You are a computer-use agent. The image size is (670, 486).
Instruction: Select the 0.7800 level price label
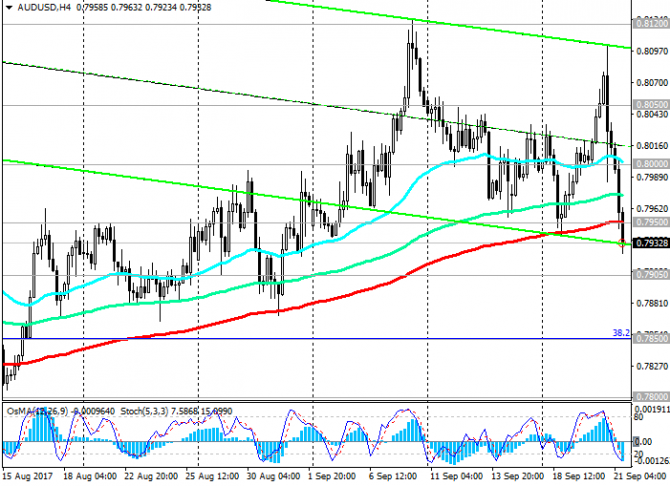652,397
